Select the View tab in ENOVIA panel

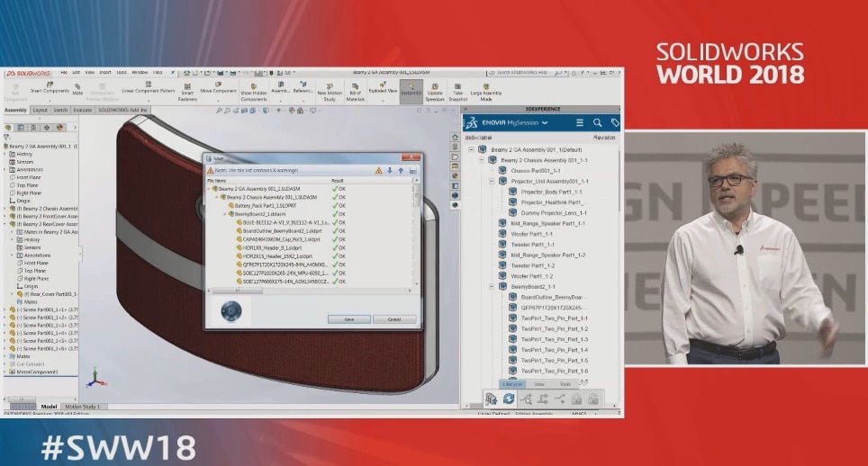tap(539, 384)
